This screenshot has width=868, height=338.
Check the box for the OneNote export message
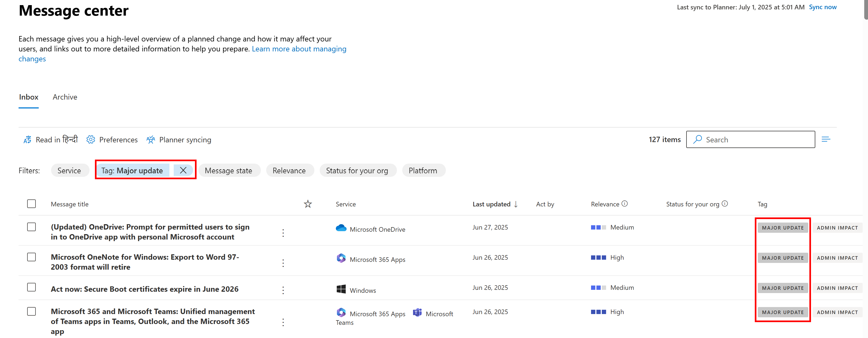31,257
